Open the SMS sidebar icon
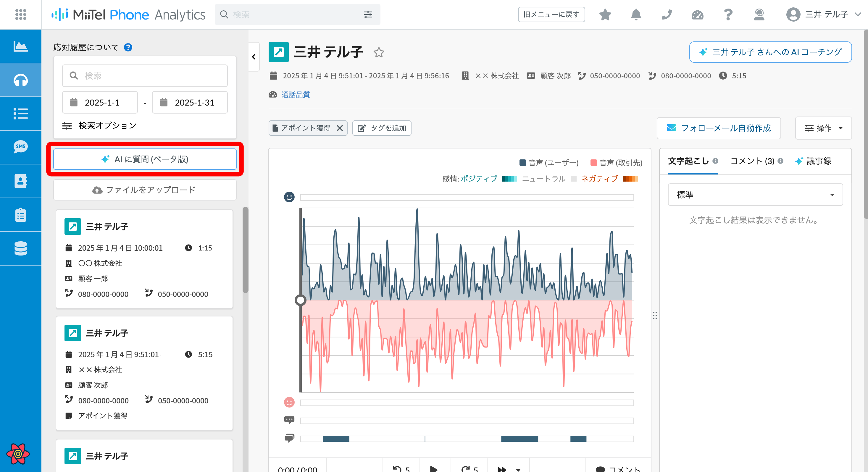 point(20,147)
